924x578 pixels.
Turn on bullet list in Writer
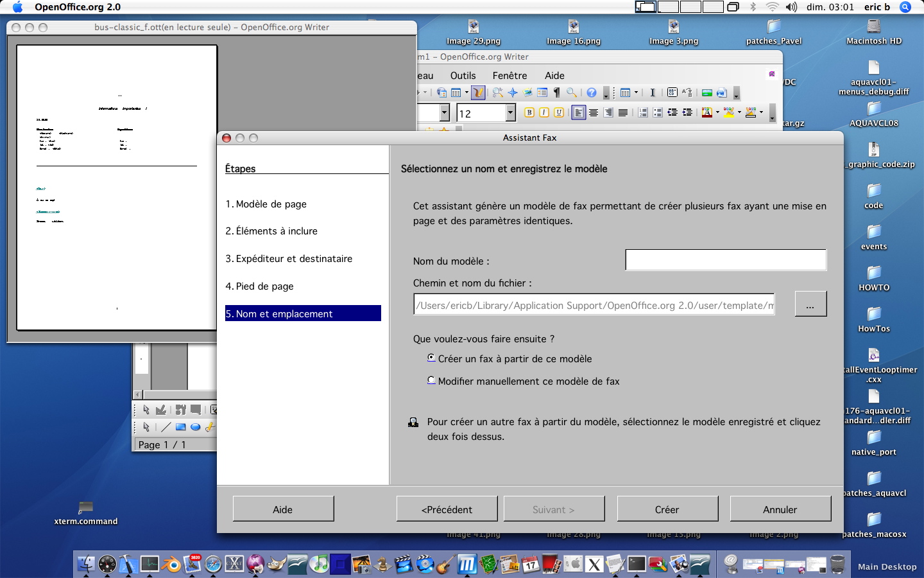click(x=658, y=113)
